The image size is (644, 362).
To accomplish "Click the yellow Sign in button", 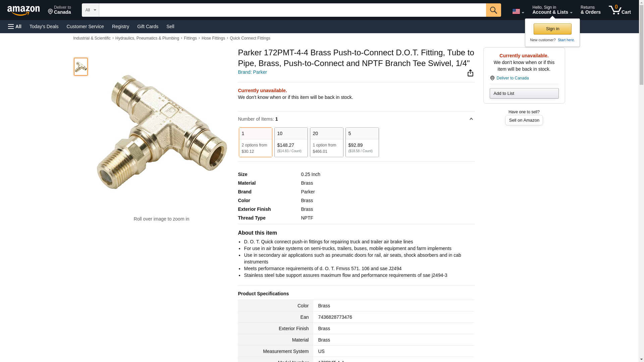I will (552, 29).
